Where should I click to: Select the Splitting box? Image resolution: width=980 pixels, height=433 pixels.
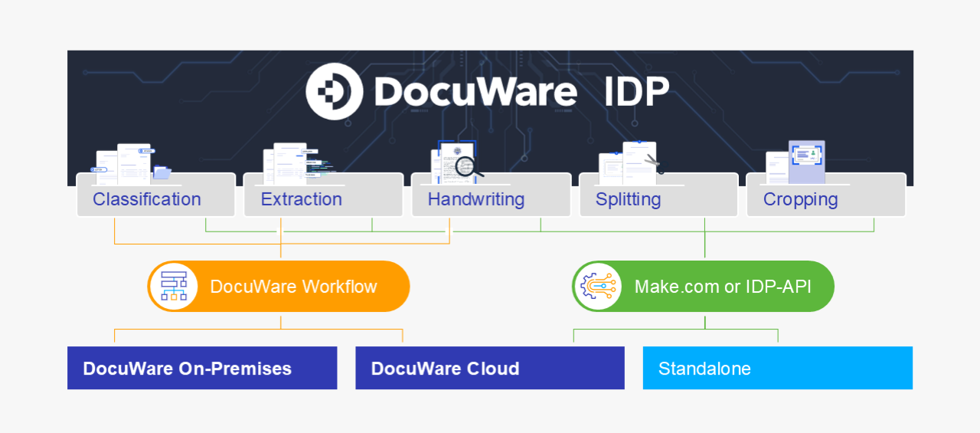658,195
